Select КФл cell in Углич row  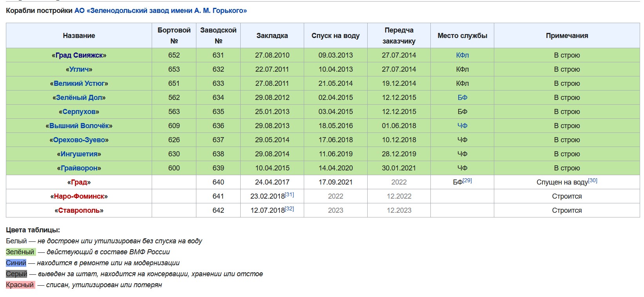pos(463,69)
